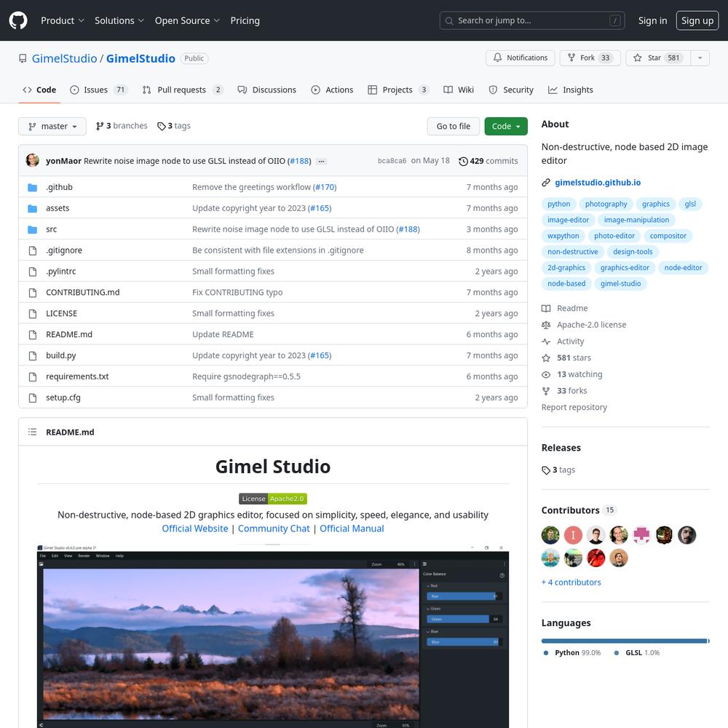Click the Search or jump to field
Screen dimensions: 728x728
click(x=532, y=20)
